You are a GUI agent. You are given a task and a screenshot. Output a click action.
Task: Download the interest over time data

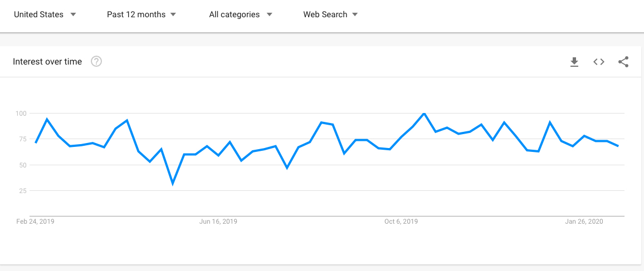click(x=574, y=62)
